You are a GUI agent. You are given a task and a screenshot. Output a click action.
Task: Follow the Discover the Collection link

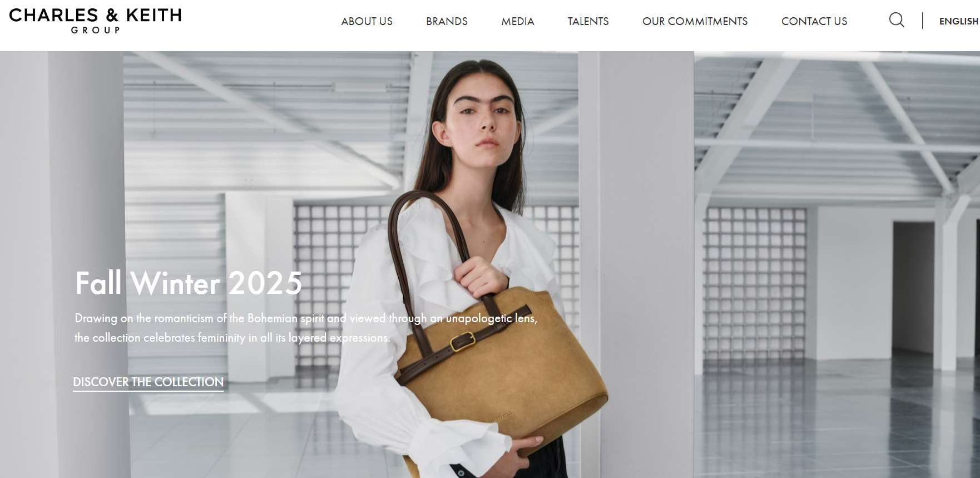(149, 382)
